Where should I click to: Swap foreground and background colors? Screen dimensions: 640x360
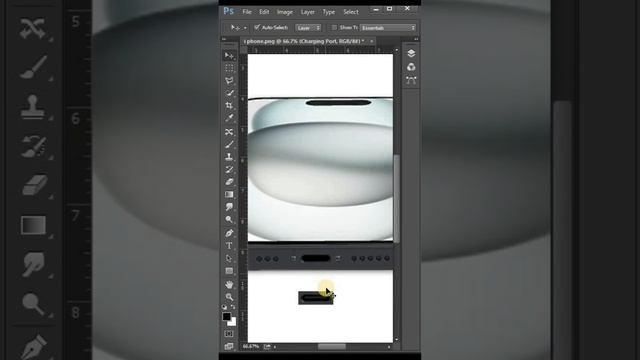click(x=233, y=307)
